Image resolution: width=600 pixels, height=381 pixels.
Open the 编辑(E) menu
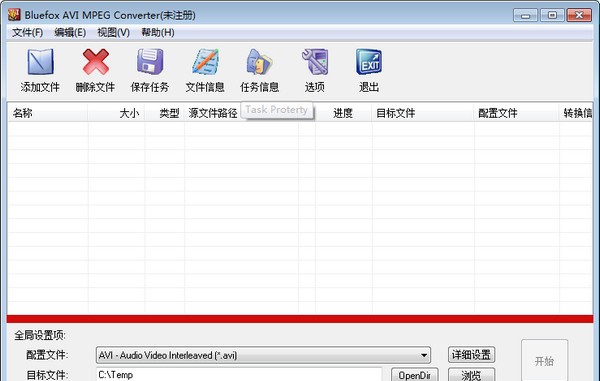click(x=70, y=33)
